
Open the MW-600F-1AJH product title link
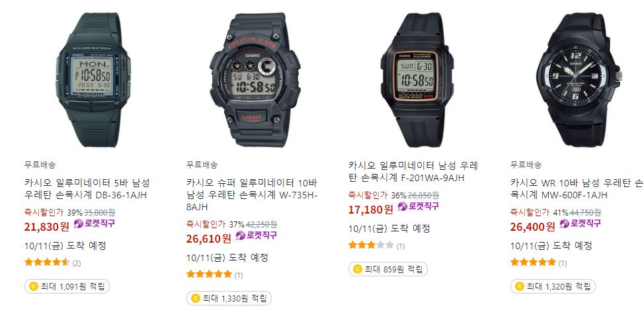pos(577,188)
